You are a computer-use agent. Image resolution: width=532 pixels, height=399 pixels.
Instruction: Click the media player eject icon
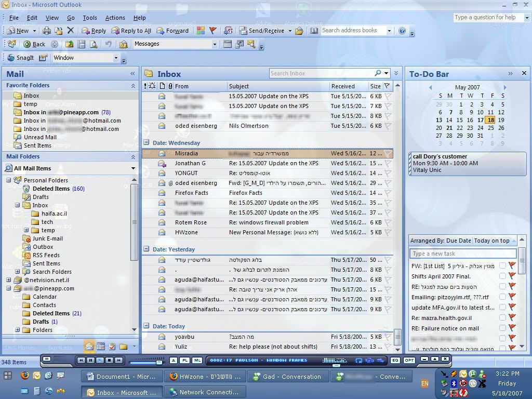174,361
